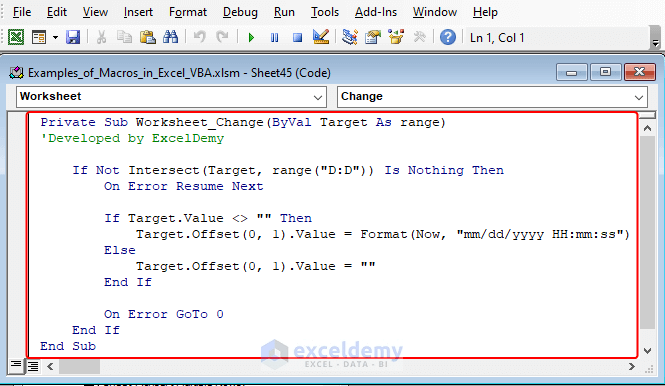Image resolution: width=665 pixels, height=386 pixels.
Task: Click the horizontal scrollbar thumb
Action: (79, 366)
